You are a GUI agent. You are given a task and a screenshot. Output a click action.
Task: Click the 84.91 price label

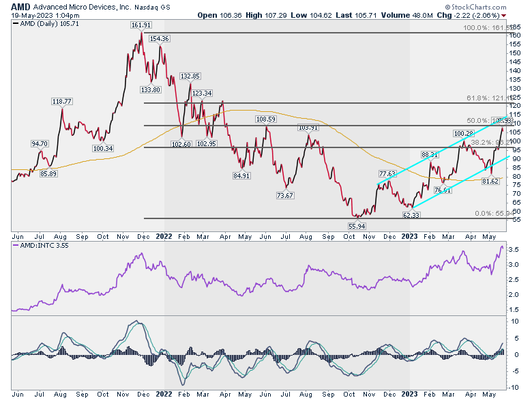pos(241,176)
